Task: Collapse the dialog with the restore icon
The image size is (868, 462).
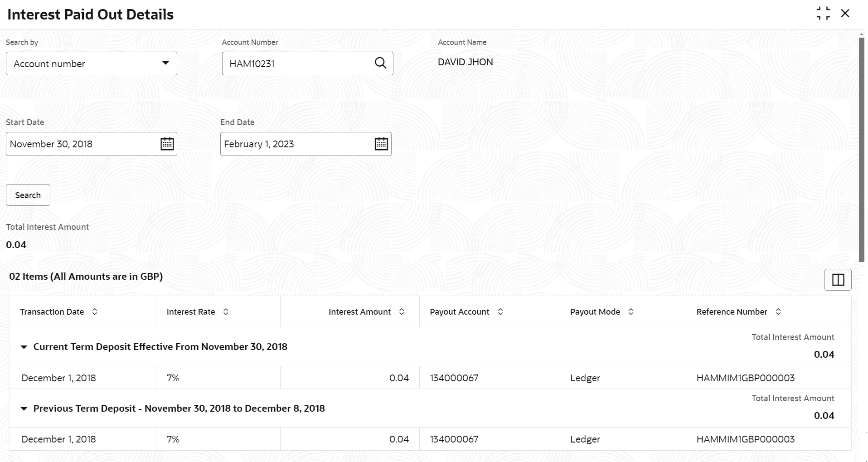Action: pyautogui.click(x=823, y=13)
